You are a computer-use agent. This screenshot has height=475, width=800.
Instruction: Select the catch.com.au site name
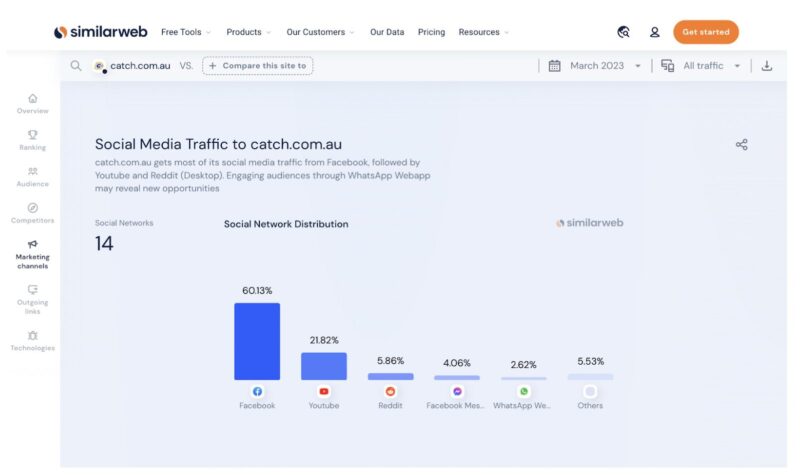coord(140,66)
